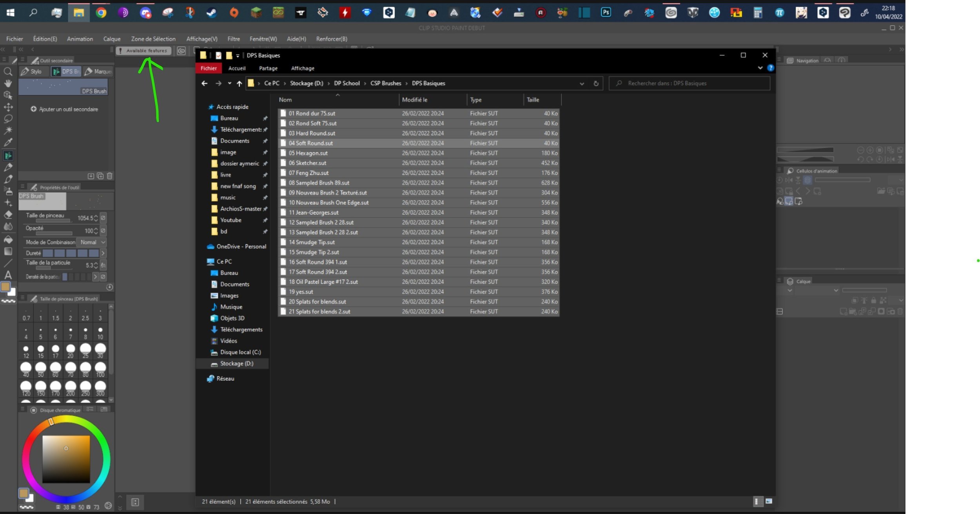Select the Lasso selection tool
The width and height of the screenshot is (980, 514).
[8, 119]
